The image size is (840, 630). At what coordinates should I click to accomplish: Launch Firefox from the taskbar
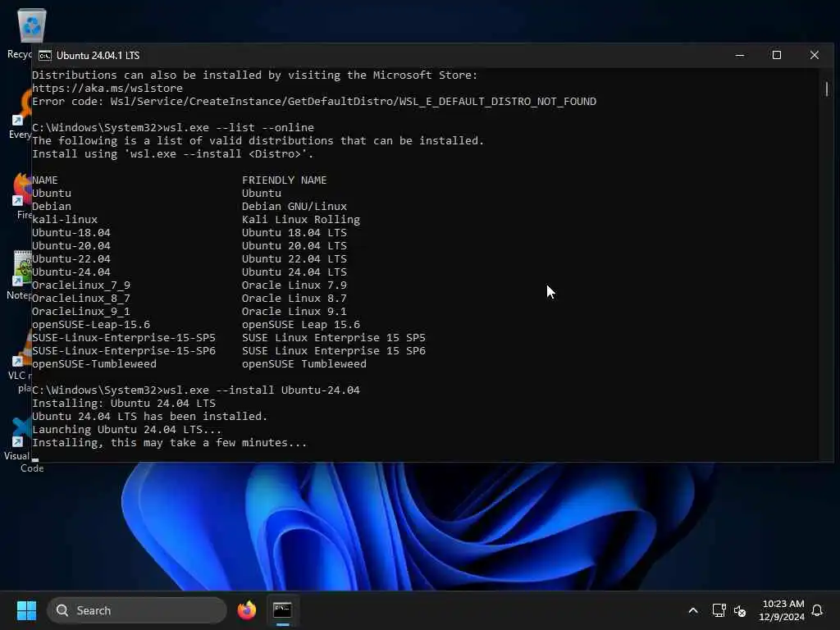[246, 610]
